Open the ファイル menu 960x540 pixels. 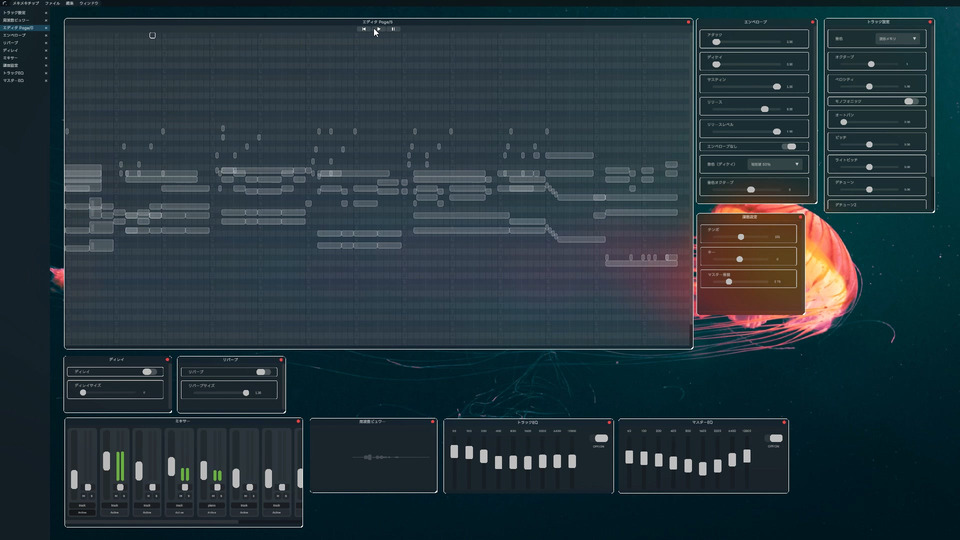[x=52, y=3]
